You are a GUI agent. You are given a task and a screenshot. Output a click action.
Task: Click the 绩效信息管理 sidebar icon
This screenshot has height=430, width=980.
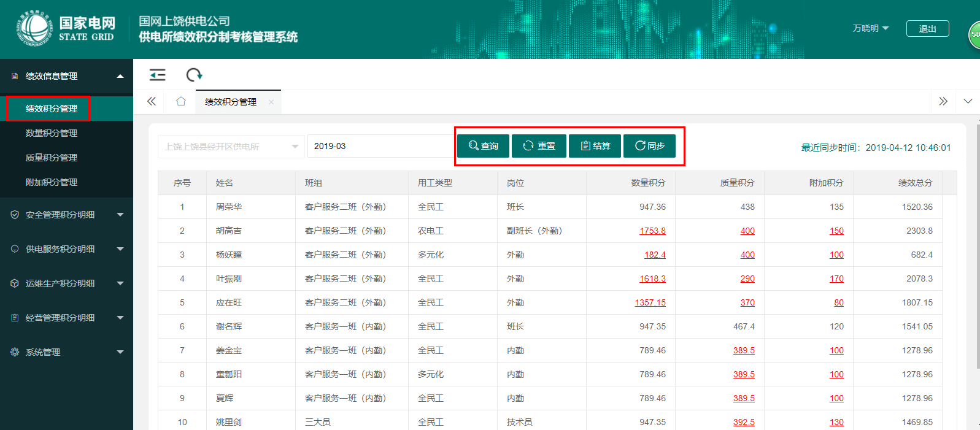pos(15,76)
